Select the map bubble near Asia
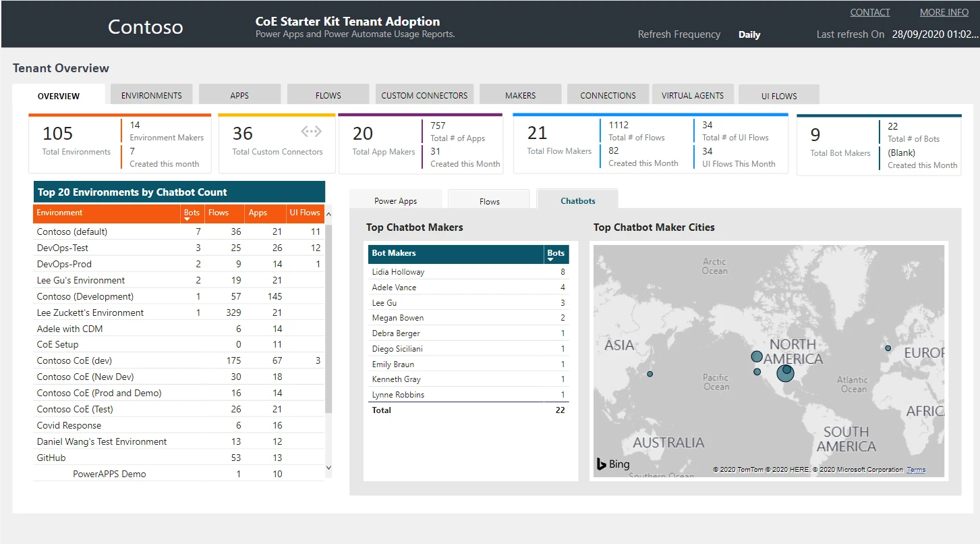Screen dimensions: 980x544 [x=650, y=374]
